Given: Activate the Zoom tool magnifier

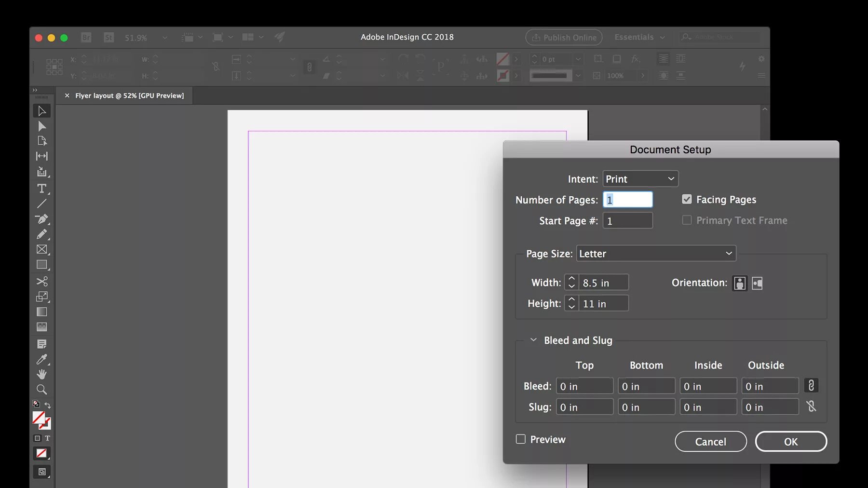Looking at the screenshot, I should (x=42, y=390).
